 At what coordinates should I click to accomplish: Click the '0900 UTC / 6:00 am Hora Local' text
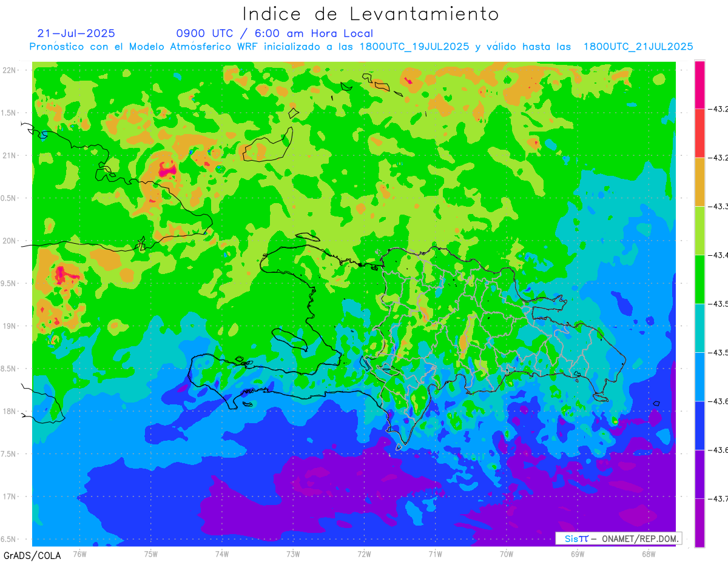[275, 33]
